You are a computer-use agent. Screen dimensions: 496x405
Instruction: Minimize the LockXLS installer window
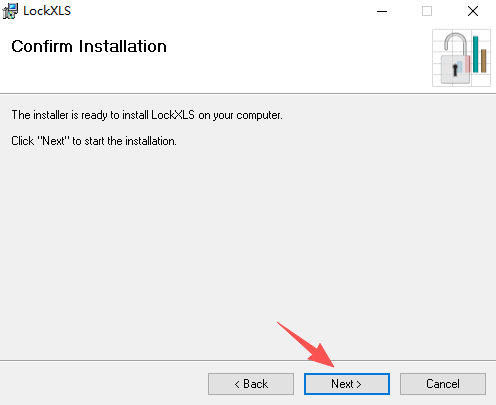click(x=382, y=11)
